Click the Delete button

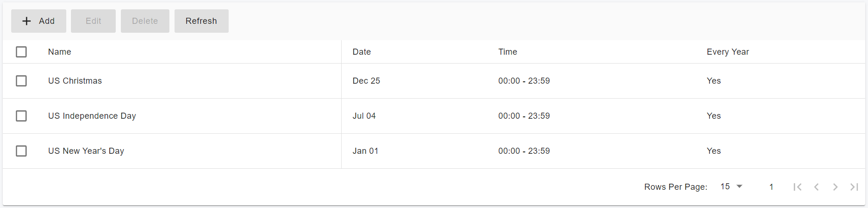tap(145, 21)
